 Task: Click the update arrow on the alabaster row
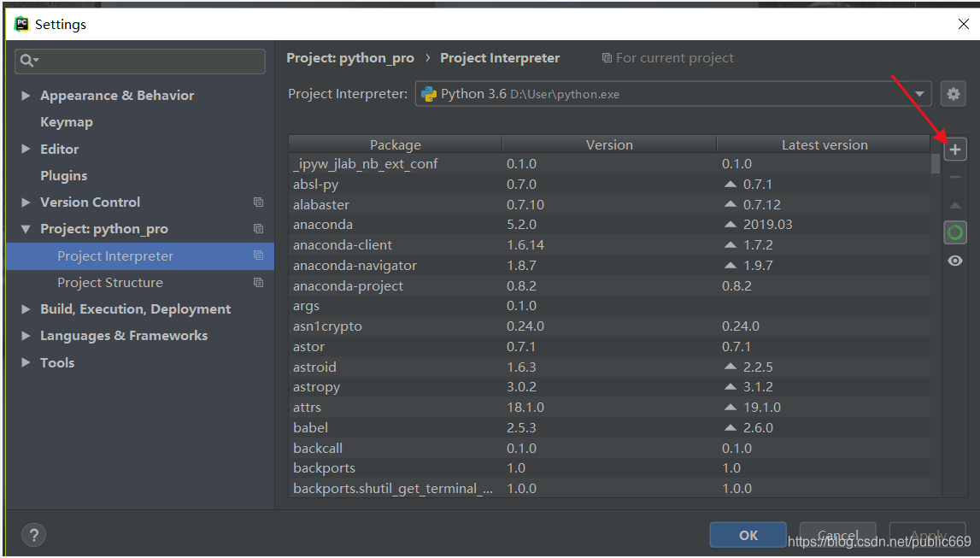coord(730,204)
